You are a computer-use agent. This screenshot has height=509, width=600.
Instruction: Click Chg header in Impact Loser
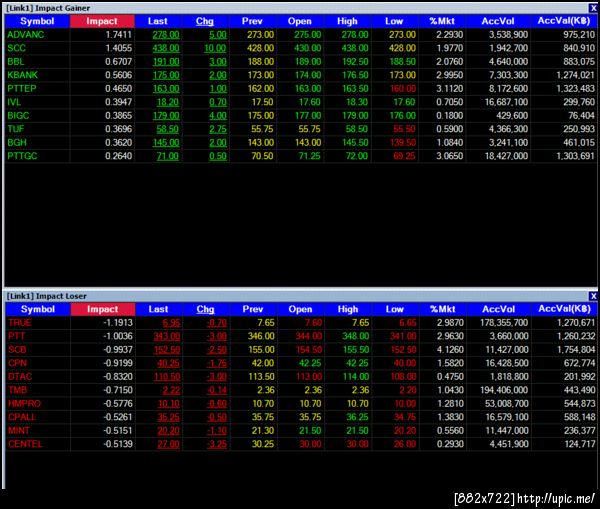(205, 309)
